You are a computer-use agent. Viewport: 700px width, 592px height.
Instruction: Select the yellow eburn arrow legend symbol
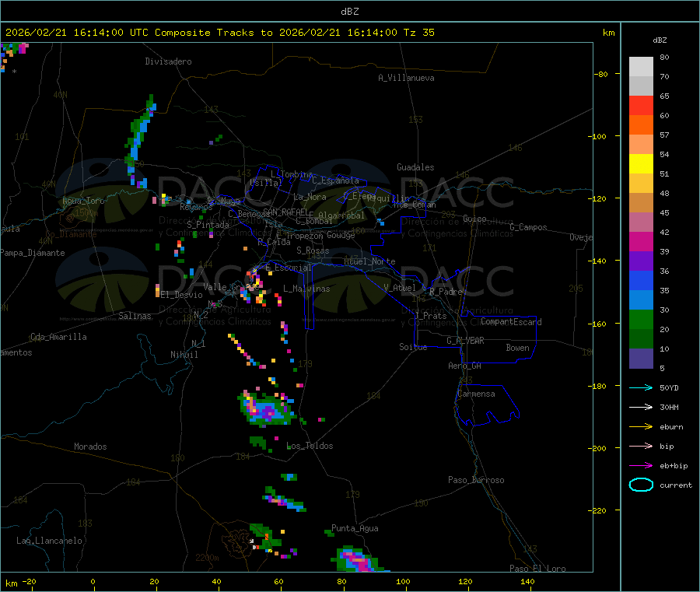pos(641,426)
